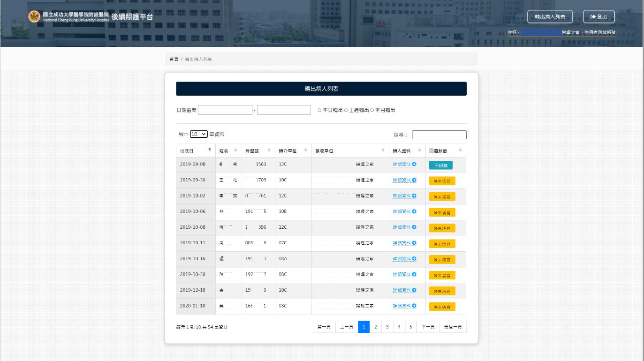Open the rows-per-page dropdown showing 10
Screen dimensions: 644x361
199,134
